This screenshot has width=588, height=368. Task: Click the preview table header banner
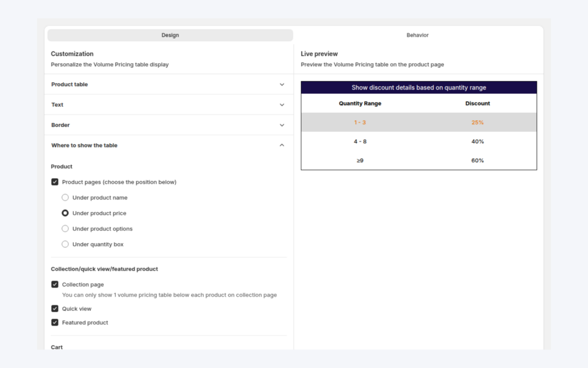[x=419, y=87]
